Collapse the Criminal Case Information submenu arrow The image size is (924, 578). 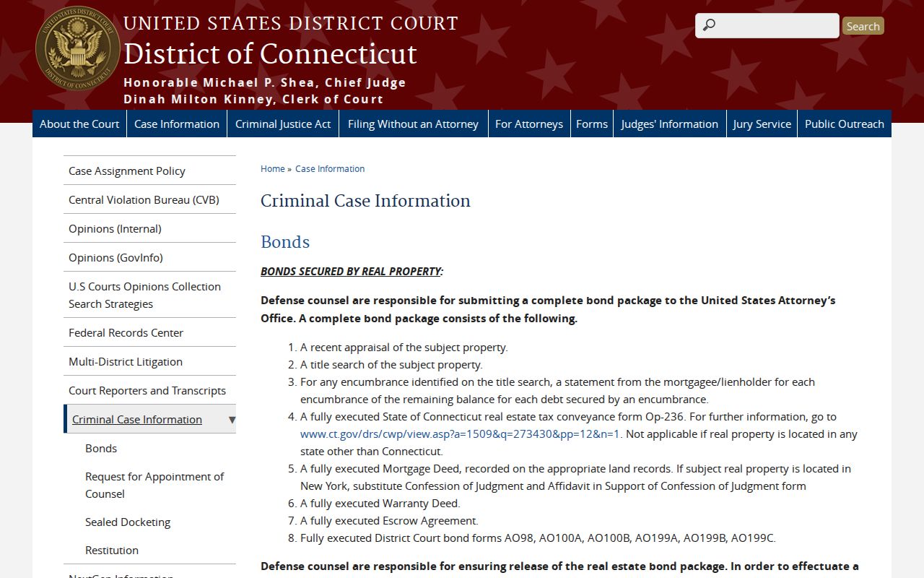click(x=232, y=420)
